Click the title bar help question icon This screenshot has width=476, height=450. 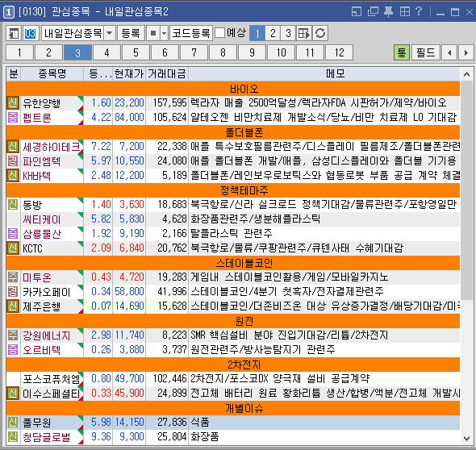(419, 11)
